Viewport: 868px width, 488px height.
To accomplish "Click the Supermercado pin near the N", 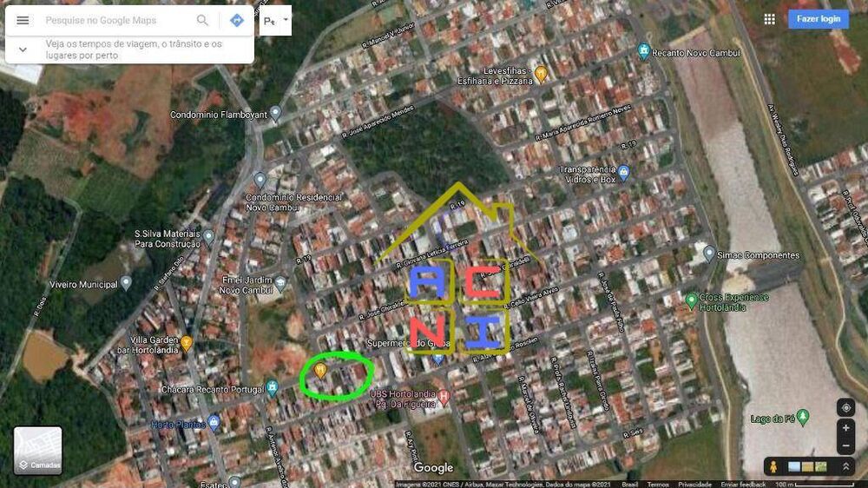I will tap(437, 359).
